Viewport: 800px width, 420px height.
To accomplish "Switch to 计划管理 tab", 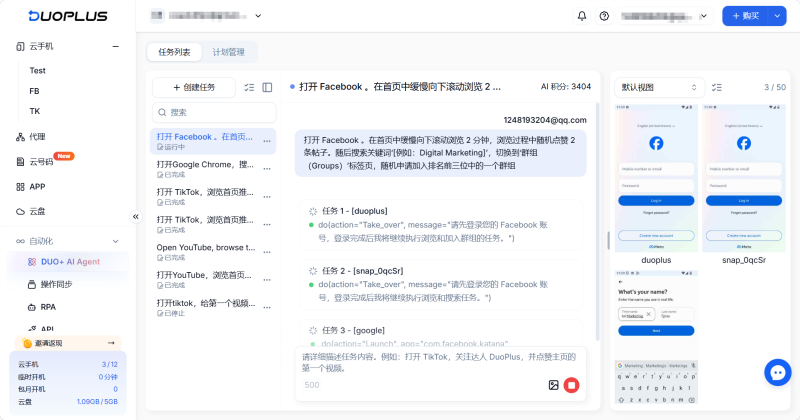I will pyautogui.click(x=229, y=52).
